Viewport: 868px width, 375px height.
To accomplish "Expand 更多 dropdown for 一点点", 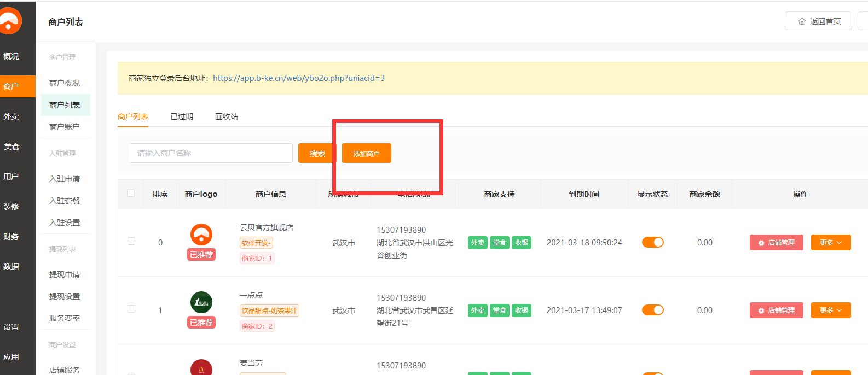I will click(831, 310).
